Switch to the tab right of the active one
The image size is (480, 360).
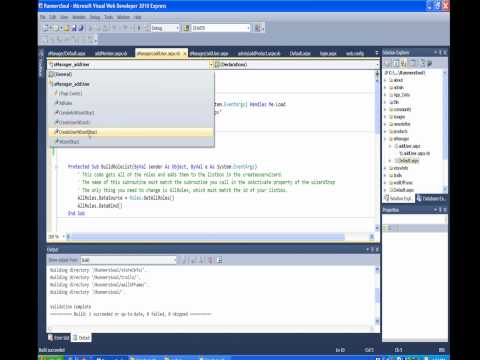click(209, 53)
